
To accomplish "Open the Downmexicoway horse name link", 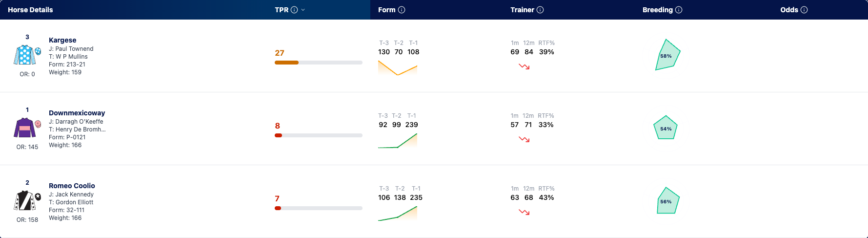I will click(77, 113).
